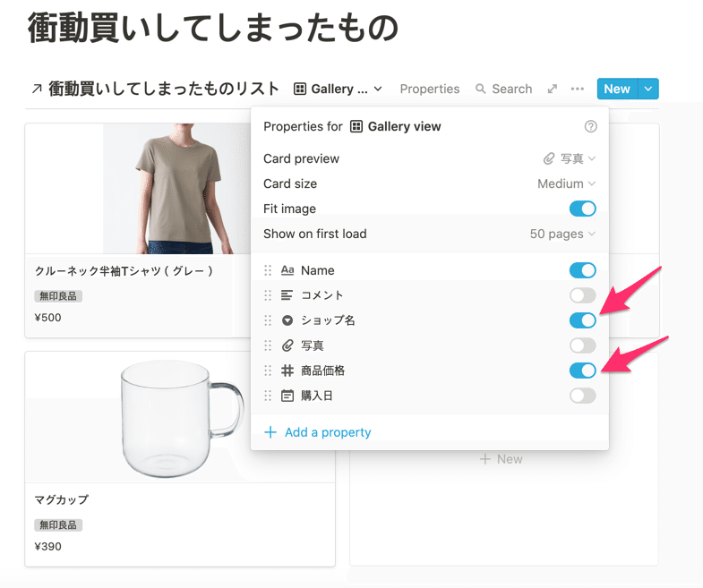Viewport: 703px width, 588px height.
Task: Disable the 商品価格 property toggle
Action: coord(582,371)
